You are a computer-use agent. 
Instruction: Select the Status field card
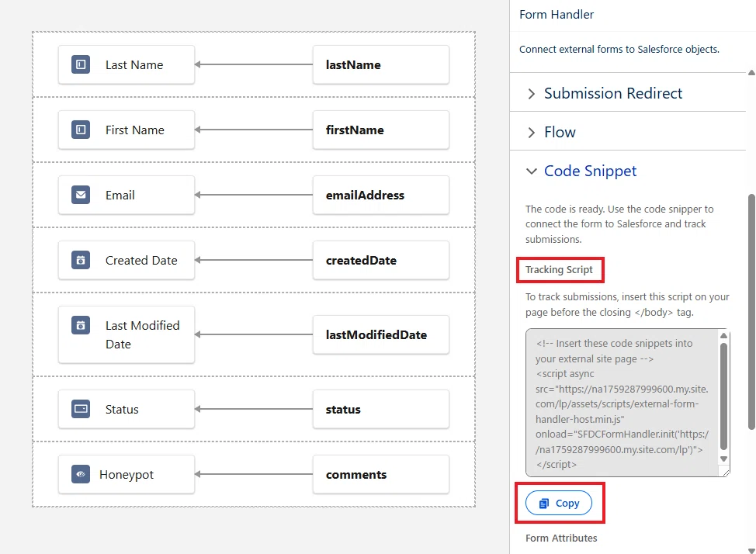[127, 409]
